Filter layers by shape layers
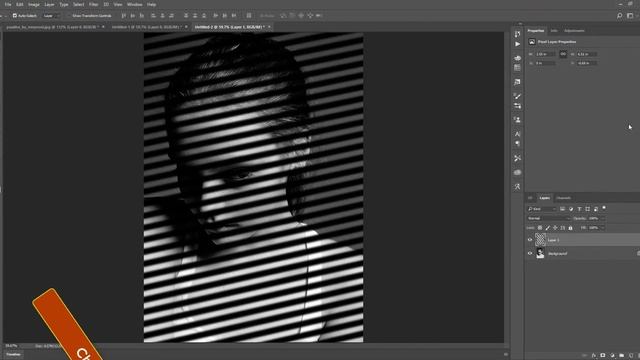Viewport: 640px width, 360px height. tap(587, 209)
